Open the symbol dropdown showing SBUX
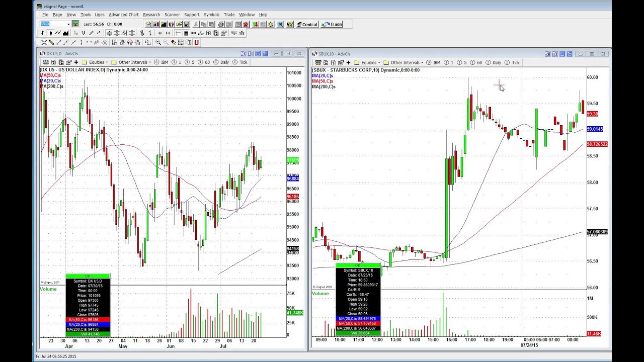 click(68, 24)
